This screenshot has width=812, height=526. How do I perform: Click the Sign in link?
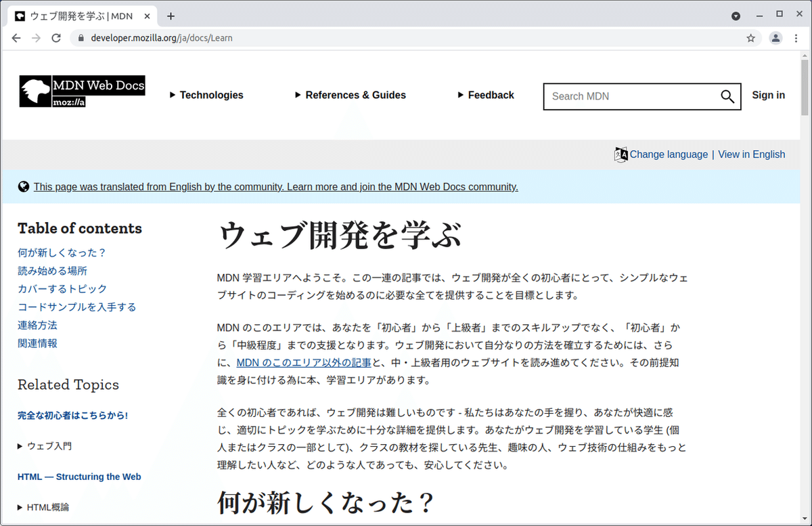coord(768,95)
